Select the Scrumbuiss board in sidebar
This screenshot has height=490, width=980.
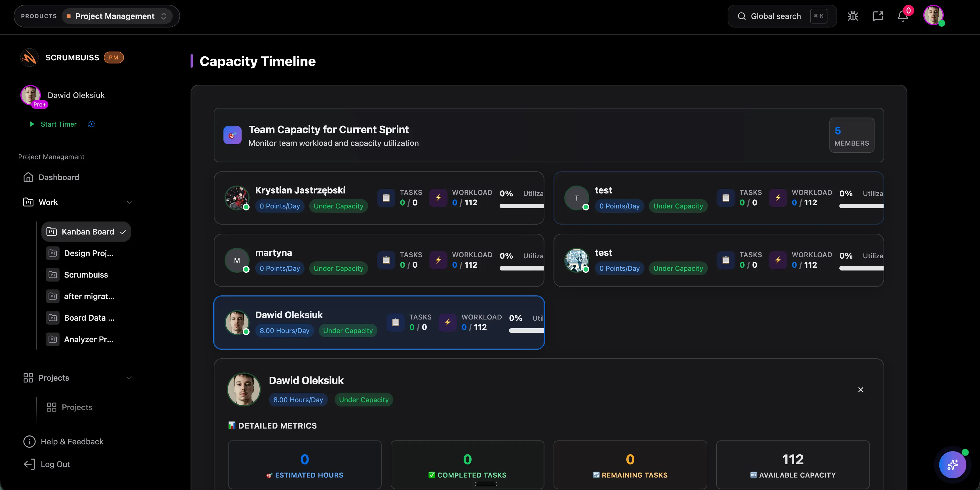[x=86, y=274]
